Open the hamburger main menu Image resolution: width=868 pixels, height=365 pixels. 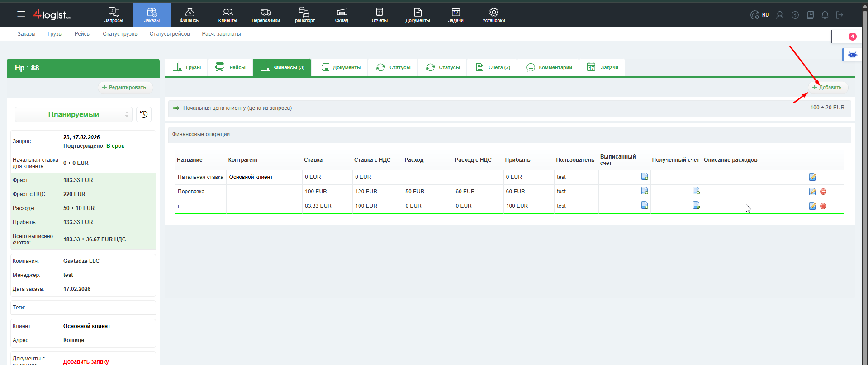[x=21, y=14]
